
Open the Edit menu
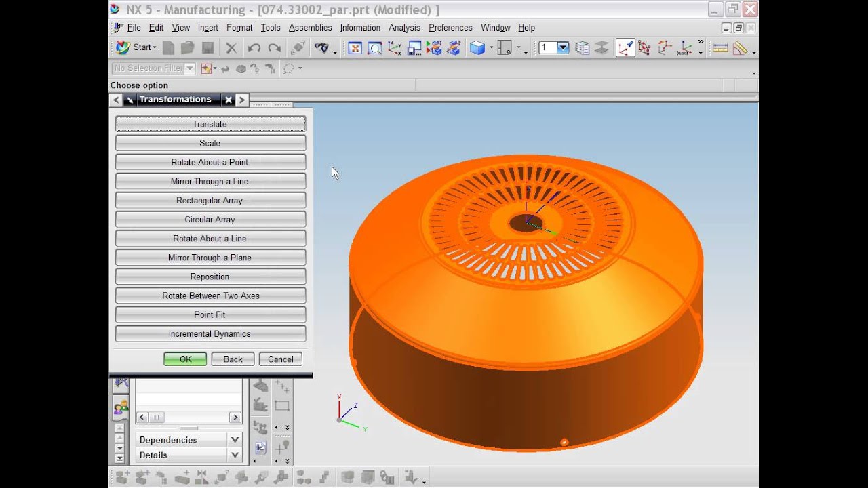156,28
